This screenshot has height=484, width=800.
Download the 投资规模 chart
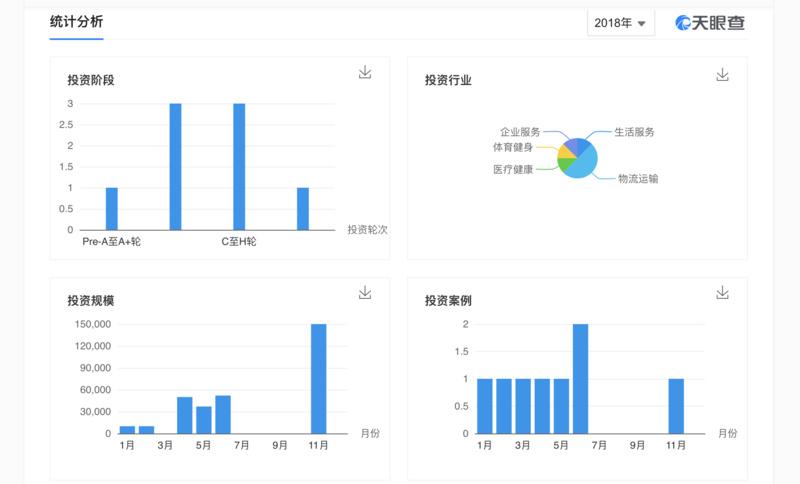tap(365, 292)
